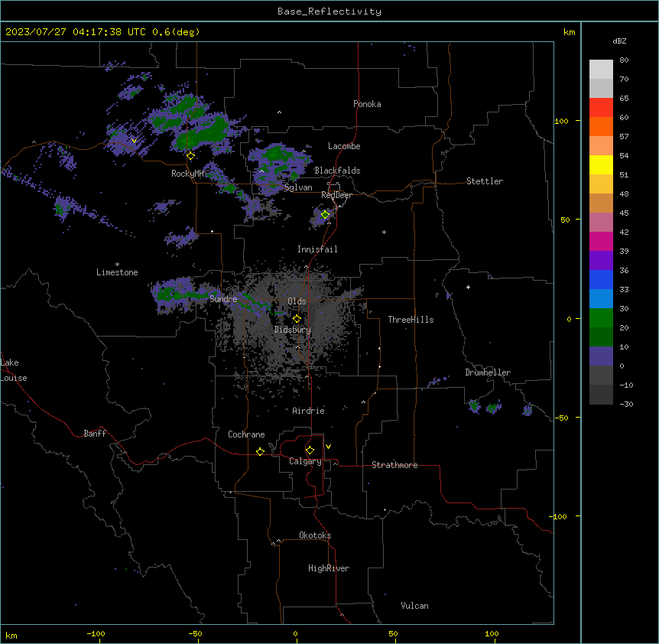The width and height of the screenshot is (659, 644).
Task: Click the Stettler town label
Action: [x=484, y=181]
